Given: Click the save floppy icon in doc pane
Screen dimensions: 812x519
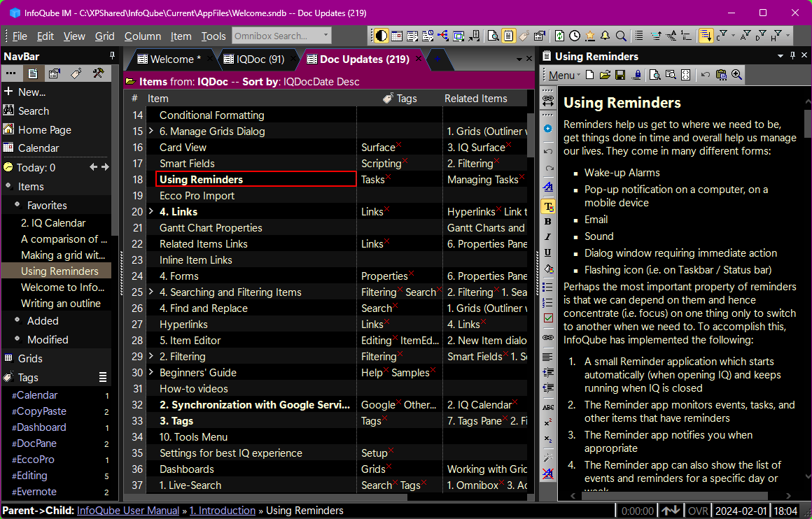Looking at the screenshot, I should point(620,75).
